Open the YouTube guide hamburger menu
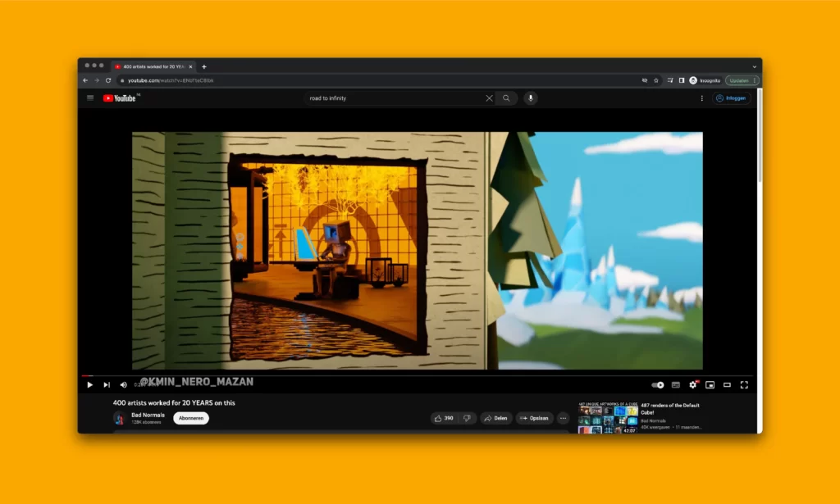The height and width of the screenshot is (504, 840). (90, 98)
